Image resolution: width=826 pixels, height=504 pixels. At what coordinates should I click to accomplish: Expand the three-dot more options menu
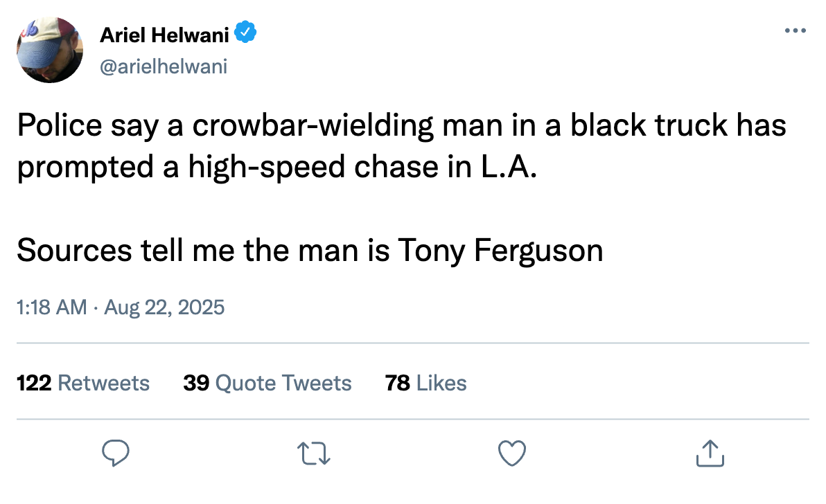pyautogui.click(x=796, y=30)
